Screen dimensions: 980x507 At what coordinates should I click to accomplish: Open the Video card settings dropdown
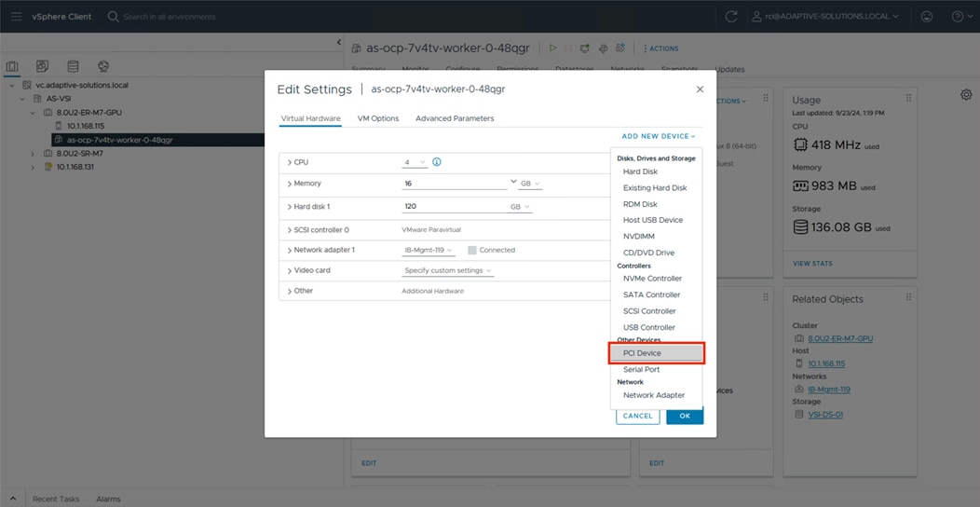pos(448,270)
